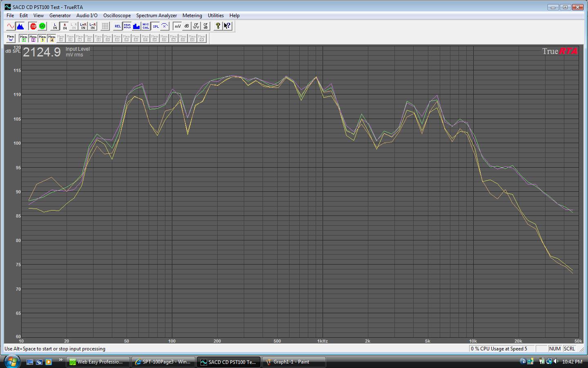Activate the context help arrow icon
This screenshot has width=588, height=368.
click(227, 26)
